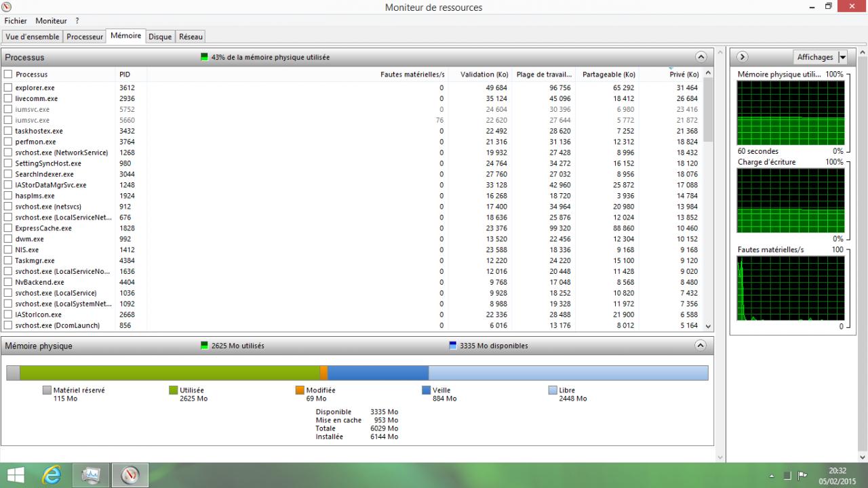
Task: Click the Affichages button
Action: (x=815, y=58)
